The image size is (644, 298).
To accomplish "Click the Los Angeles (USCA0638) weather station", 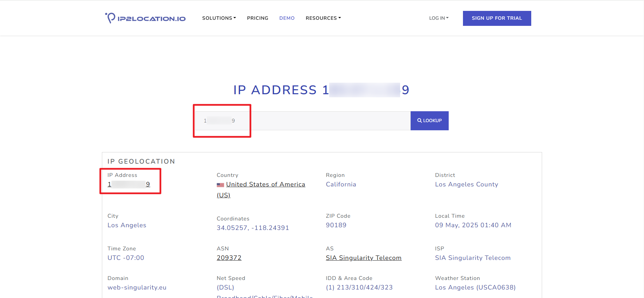I will coord(475,287).
